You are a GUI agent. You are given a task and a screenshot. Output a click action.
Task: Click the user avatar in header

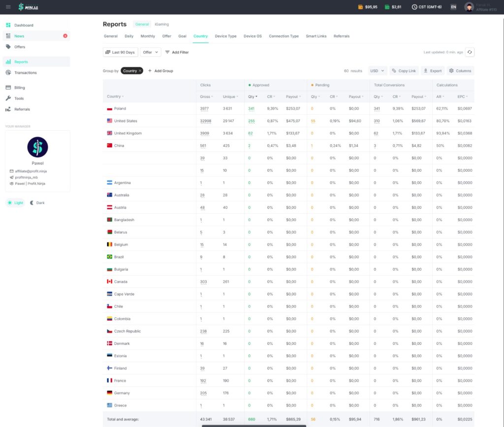pyautogui.click(x=469, y=7)
